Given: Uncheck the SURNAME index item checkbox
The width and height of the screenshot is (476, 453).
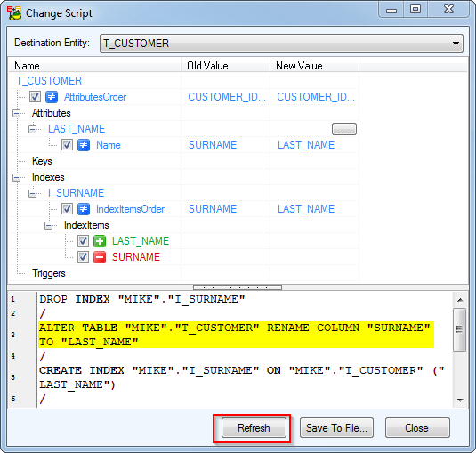Looking at the screenshot, I should (x=83, y=257).
